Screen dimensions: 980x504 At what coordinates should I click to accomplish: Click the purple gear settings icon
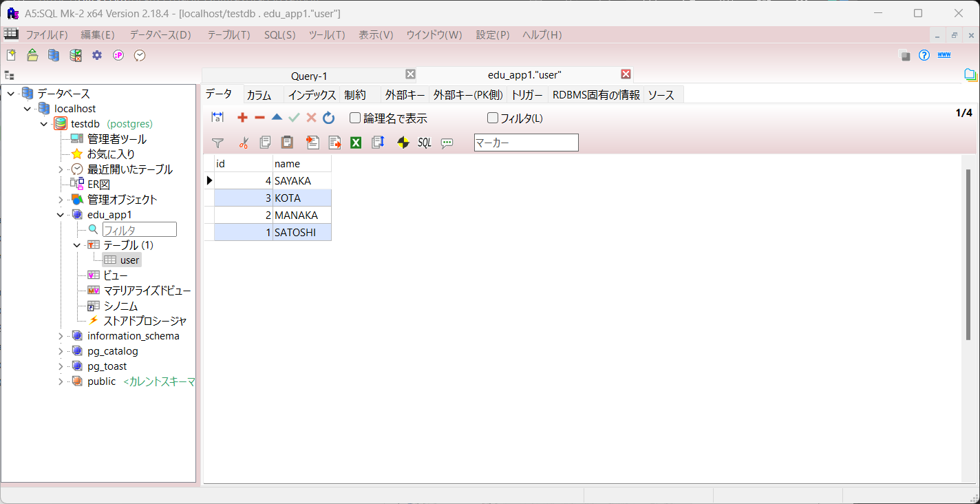[97, 55]
